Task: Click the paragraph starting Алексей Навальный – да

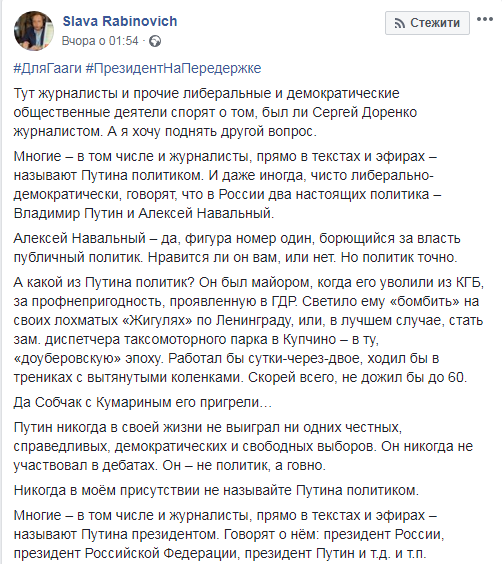Action: point(237,248)
